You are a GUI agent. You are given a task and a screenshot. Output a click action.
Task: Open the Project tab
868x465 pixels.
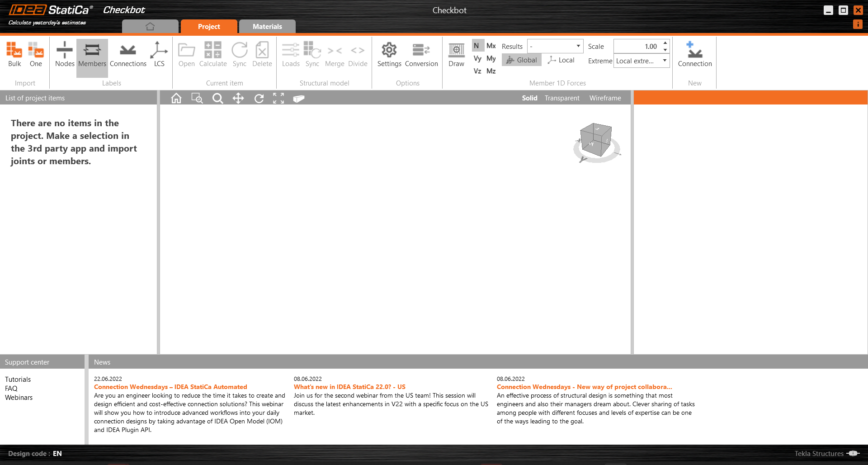tap(209, 27)
